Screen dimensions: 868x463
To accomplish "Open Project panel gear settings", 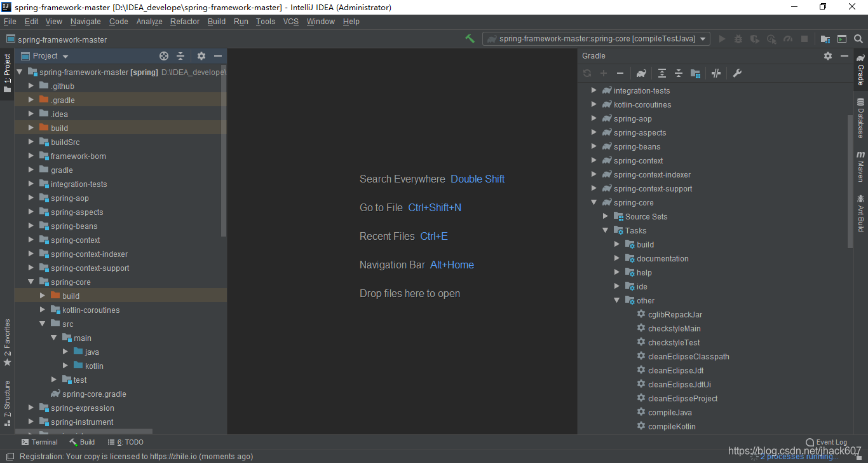I will [x=201, y=56].
